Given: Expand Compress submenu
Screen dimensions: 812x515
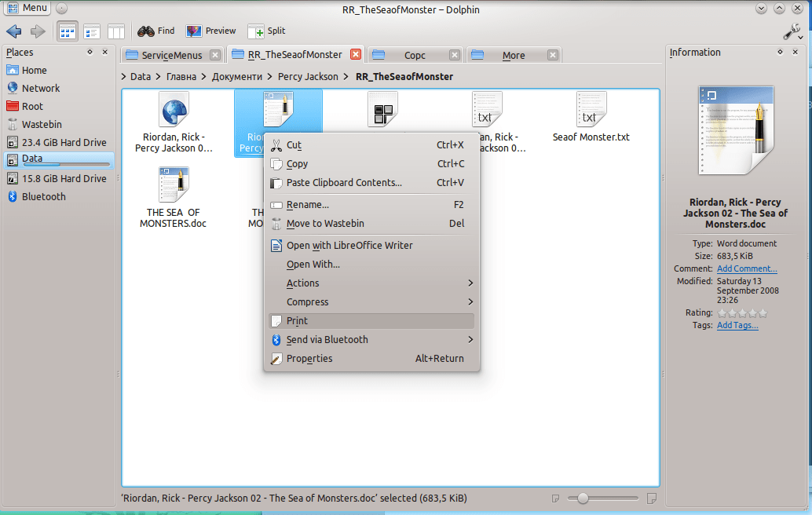Looking at the screenshot, I should [371, 302].
